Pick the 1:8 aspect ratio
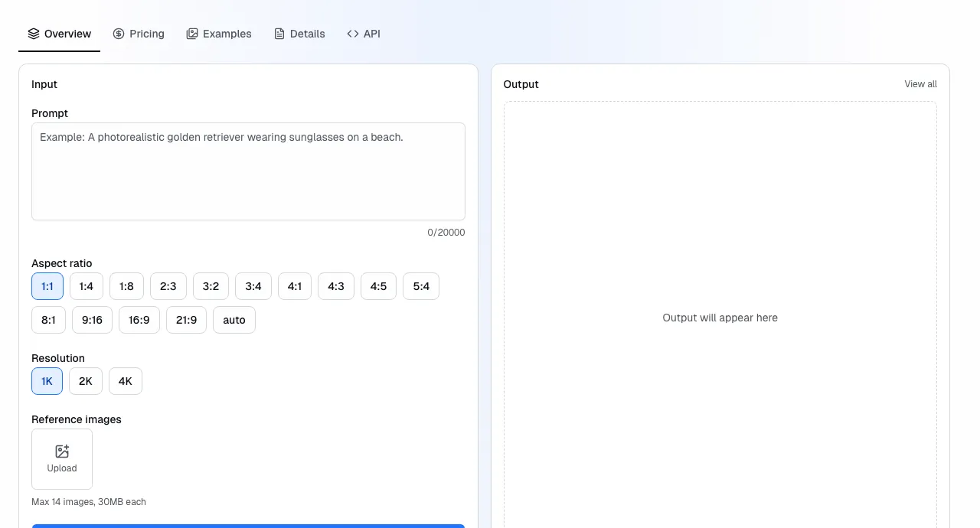This screenshot has width=980, height=528. [x=126, y=286]
